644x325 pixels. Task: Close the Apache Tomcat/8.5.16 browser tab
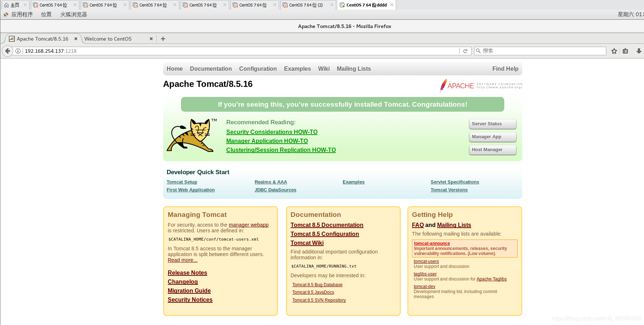pos(76,39)
